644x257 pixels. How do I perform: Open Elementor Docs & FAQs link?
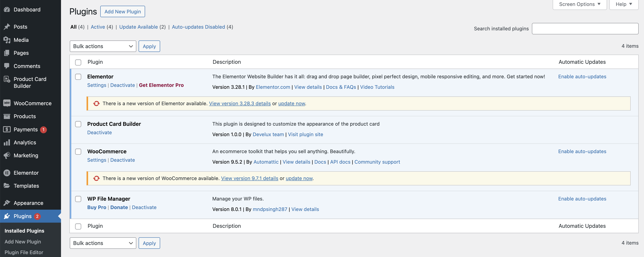tap(341, 87)
